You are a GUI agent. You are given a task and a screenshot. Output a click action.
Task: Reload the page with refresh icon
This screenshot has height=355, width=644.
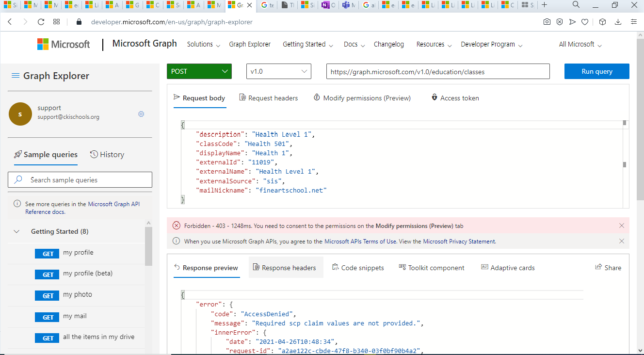pos(41,22)
